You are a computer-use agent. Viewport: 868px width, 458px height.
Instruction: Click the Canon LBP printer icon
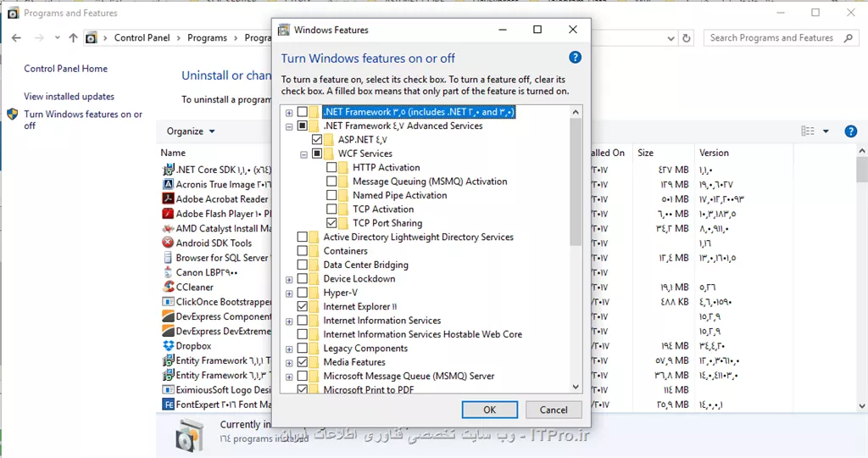click(x=168, y=272)
